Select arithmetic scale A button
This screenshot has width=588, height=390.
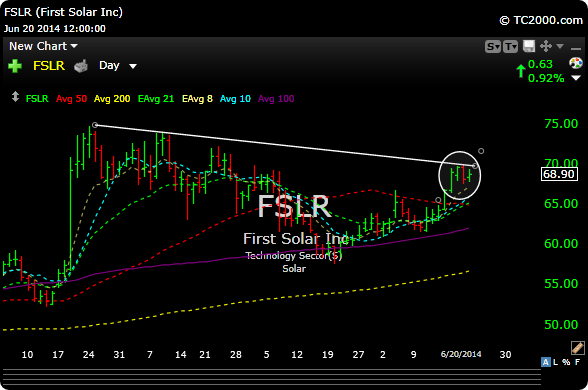coord(546,362)
